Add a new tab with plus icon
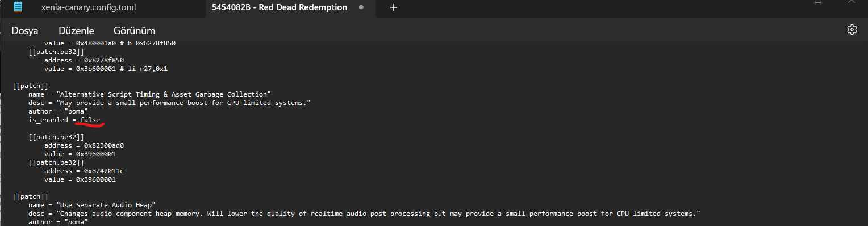The width and height of the screenshot is (868, 226). (x=393, y=7)
